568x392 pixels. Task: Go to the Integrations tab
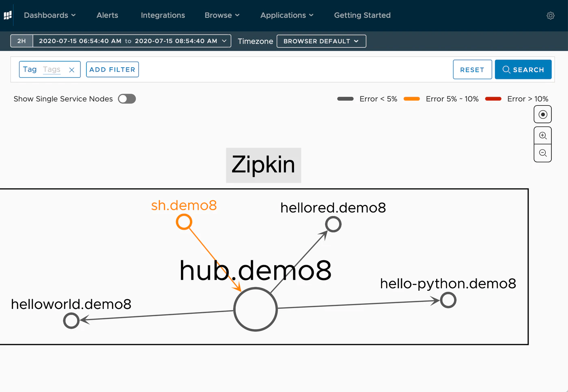click(x=163, y=15)
